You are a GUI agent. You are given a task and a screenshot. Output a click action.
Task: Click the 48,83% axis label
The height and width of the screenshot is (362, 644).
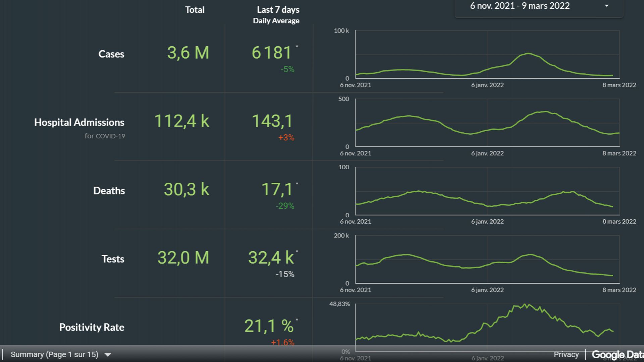[x=339, y=304]
